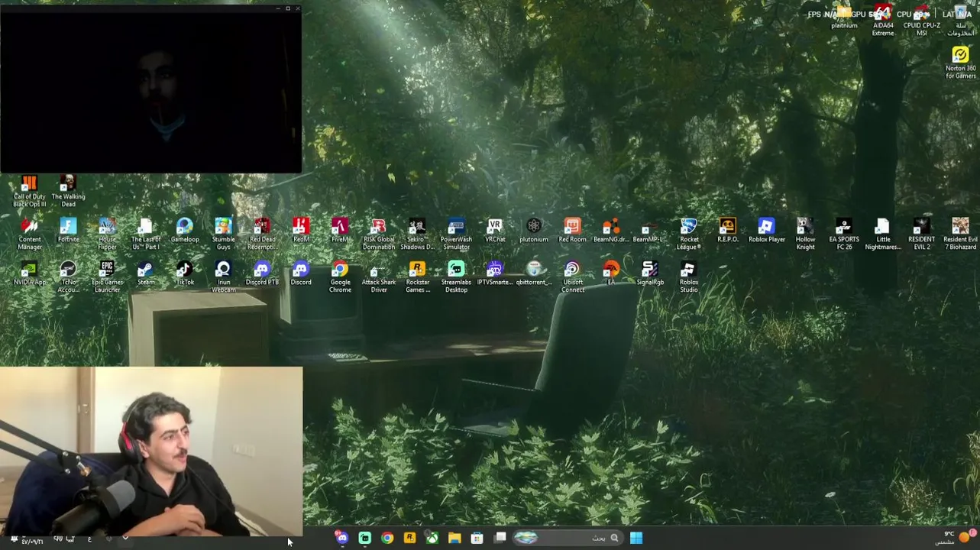This screenshot has height=550, width=980.
Task: Click the Google Chrome desktop icon
Action: tap(340, 277)
